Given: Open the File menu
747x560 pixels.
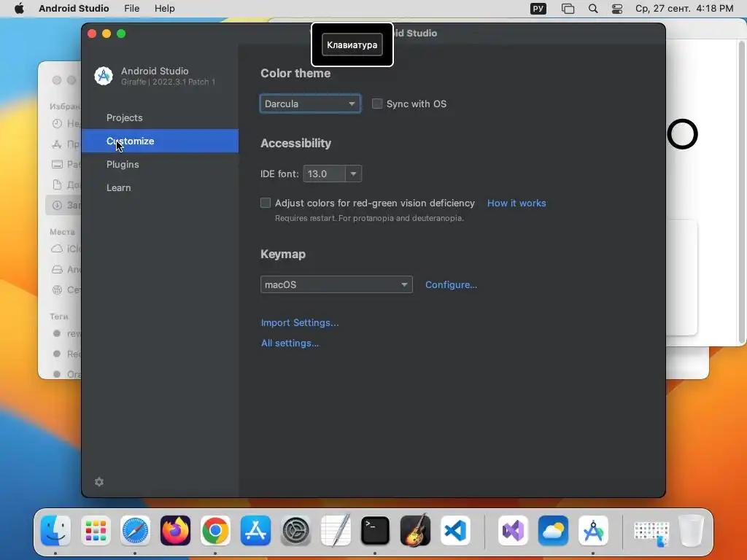Looking at the screenshot, I should [131, 9].
